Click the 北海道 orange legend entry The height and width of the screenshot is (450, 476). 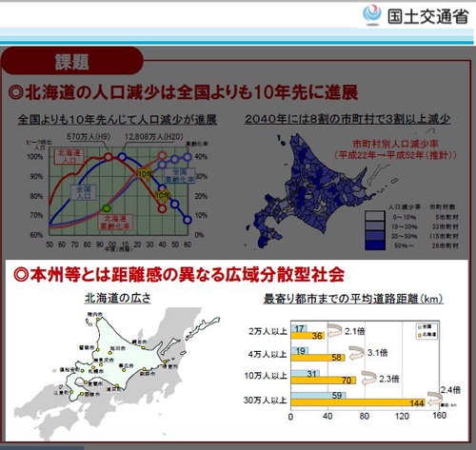click(427, 335)
